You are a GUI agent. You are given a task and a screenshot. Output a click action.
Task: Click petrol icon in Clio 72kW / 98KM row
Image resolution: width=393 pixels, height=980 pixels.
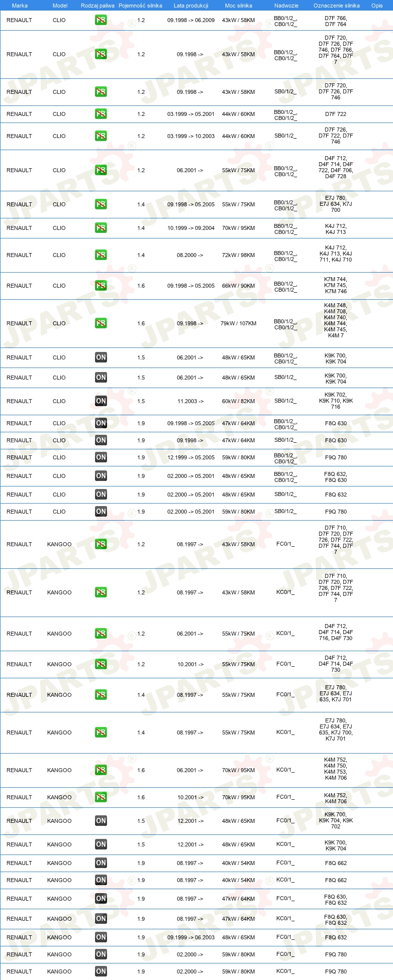pyautogui.click(x=101, y=256)
